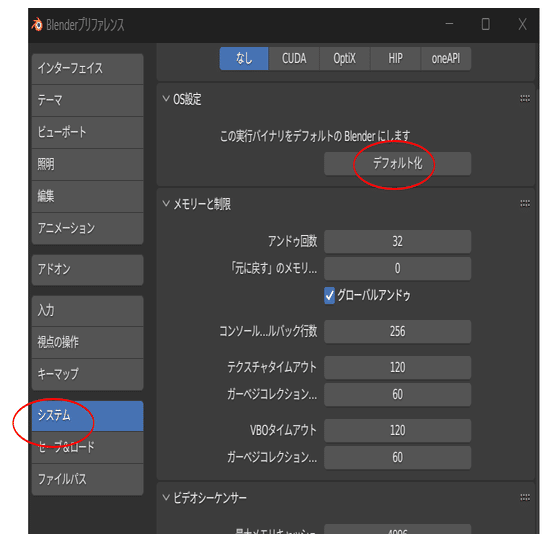Open the インターフェイス preferences tab
This screenshot has width=547, height=547.
88,68
